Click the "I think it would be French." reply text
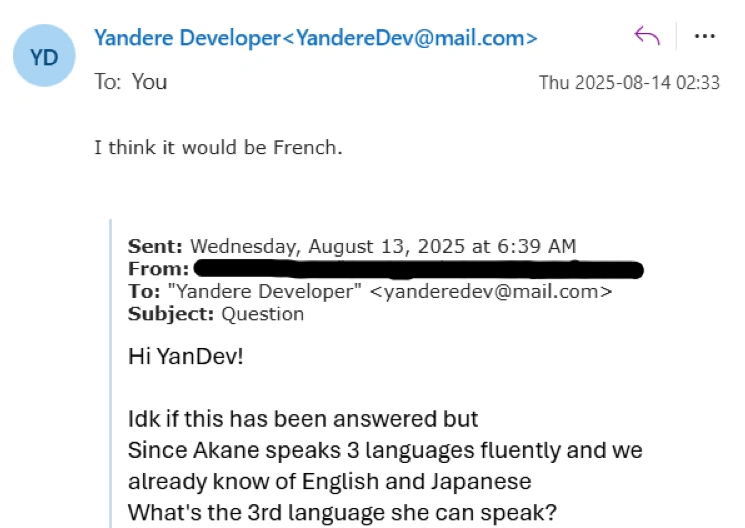 click(x=218, y=148)
